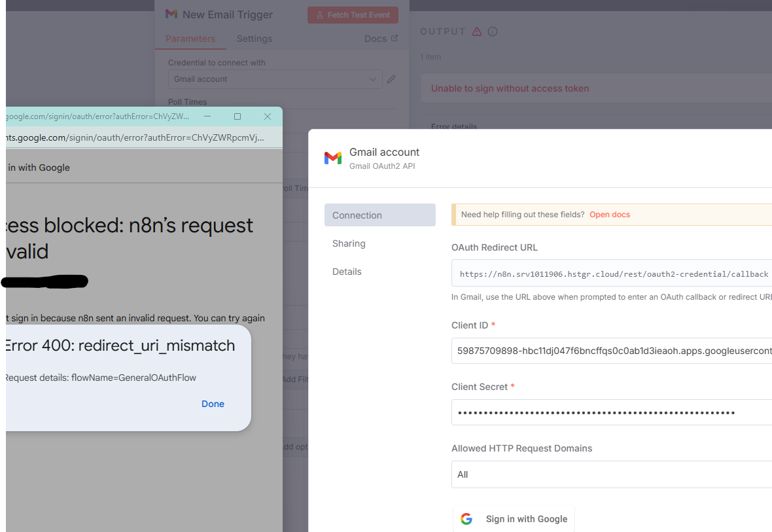Click the Gmail account dialog title

[x=385, y=152]
